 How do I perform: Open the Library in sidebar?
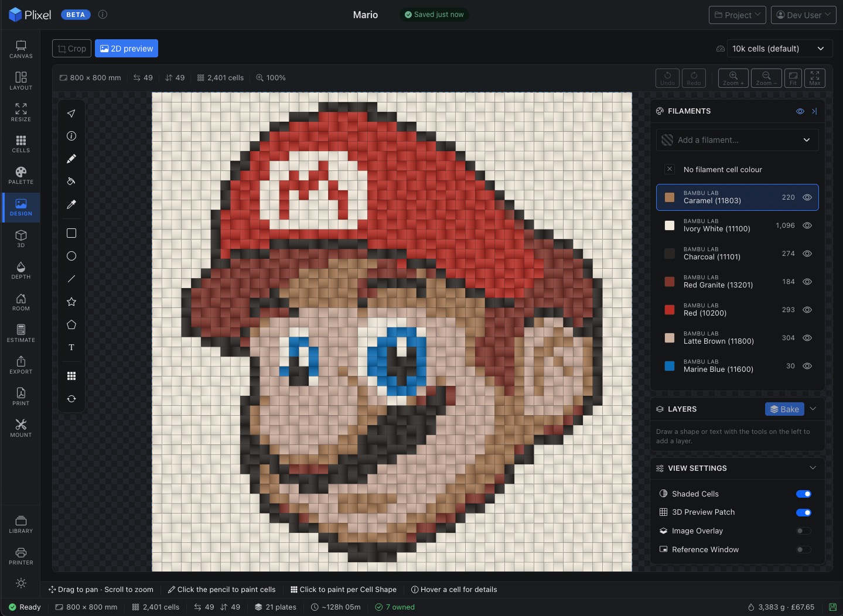click(21, 524)
